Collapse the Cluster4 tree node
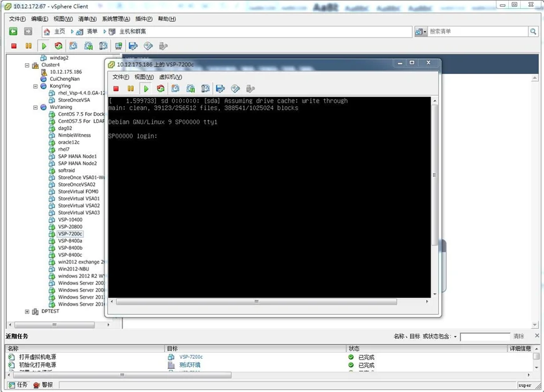This screenshot has width=544, height=392. coord(27,65)
